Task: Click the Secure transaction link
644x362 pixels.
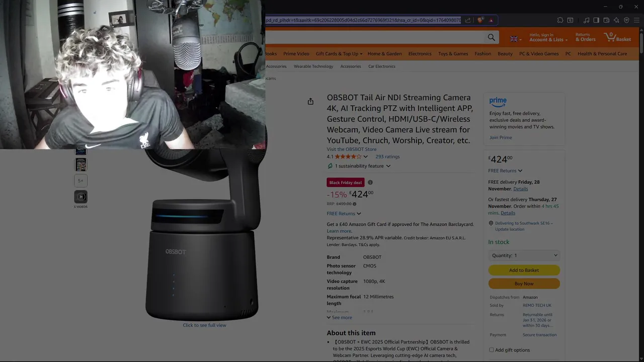Action: tap(539, 335)
